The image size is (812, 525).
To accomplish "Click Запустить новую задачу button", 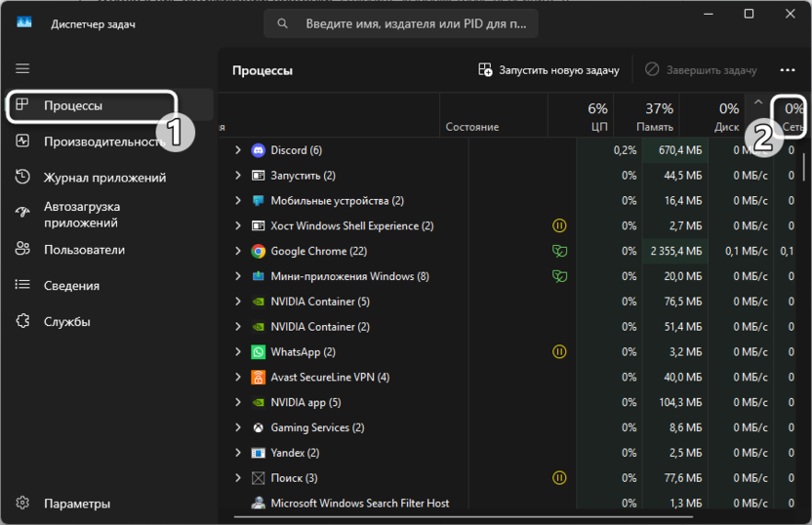I will 548,70.
